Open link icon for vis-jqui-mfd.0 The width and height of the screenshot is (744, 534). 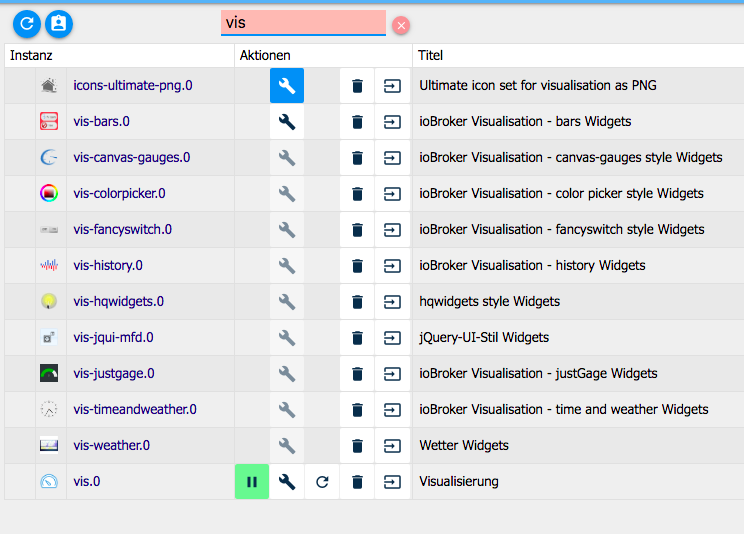click(392, 338)
